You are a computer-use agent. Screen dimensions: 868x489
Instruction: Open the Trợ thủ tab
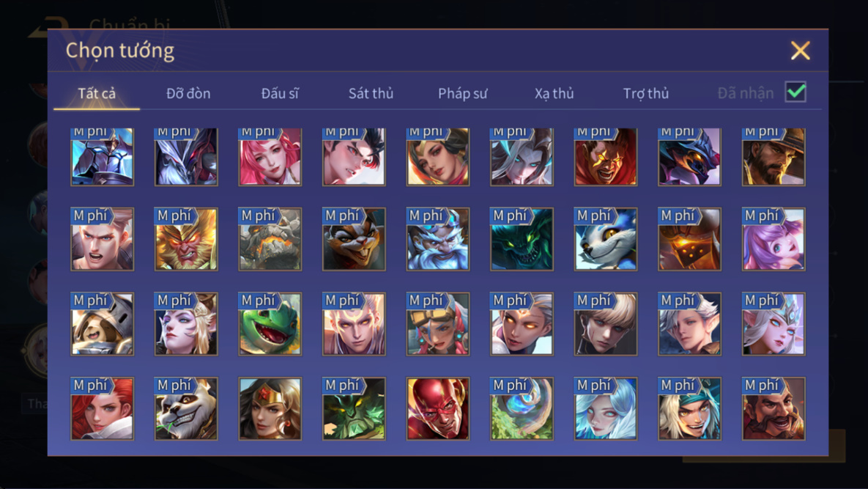(x=645, y=93)
